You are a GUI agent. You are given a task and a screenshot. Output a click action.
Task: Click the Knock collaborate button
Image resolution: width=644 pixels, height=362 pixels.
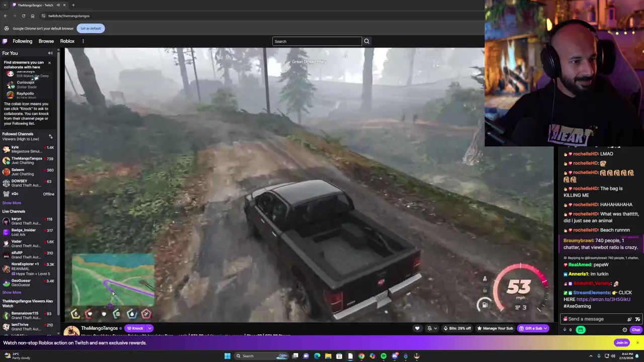[135, 328]
